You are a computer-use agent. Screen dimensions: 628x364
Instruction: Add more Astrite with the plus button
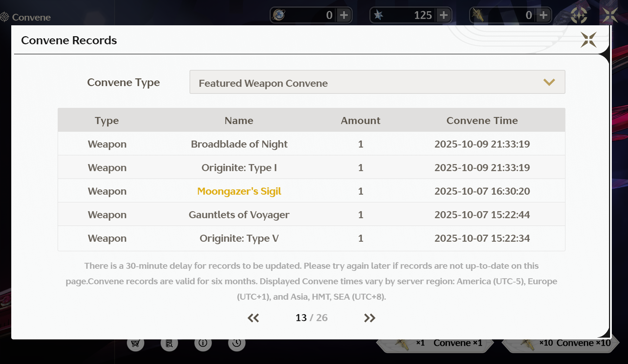[x=344, y=15]
